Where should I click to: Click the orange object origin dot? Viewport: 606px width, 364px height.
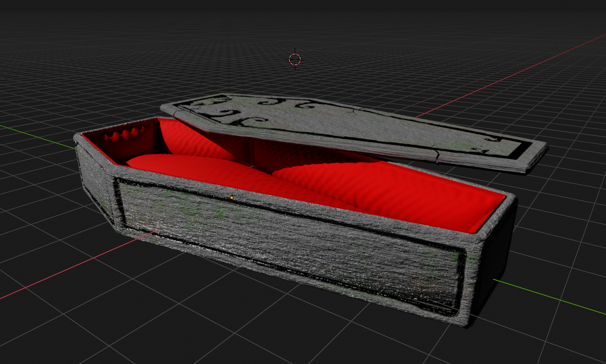(x=232, y=198)
